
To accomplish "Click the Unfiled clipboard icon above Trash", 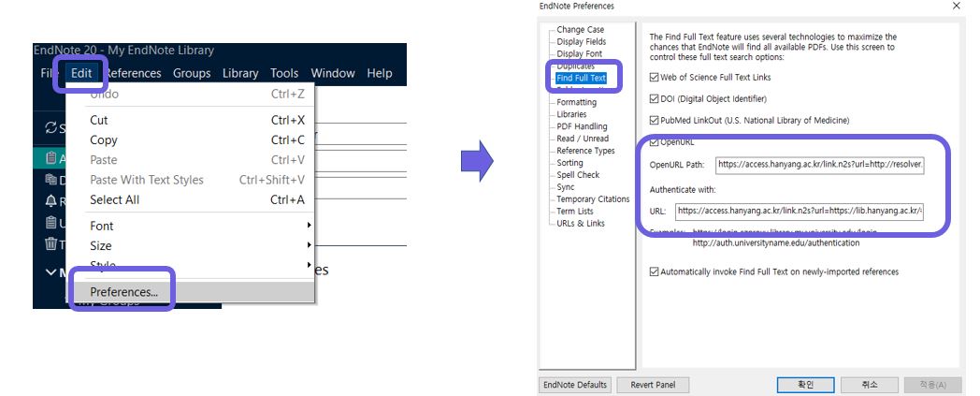I will (51, 223).
